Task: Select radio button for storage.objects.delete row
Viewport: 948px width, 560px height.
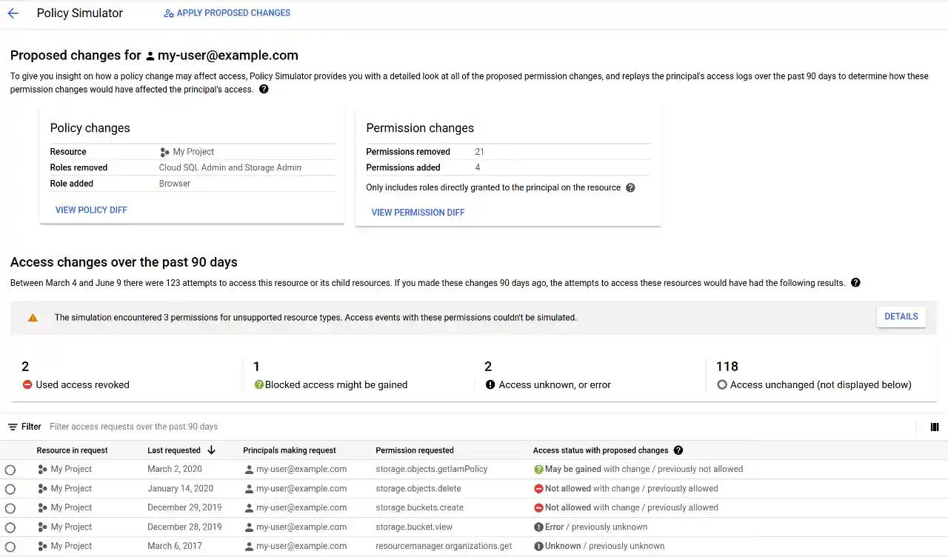Action: [x=10, y=489]
